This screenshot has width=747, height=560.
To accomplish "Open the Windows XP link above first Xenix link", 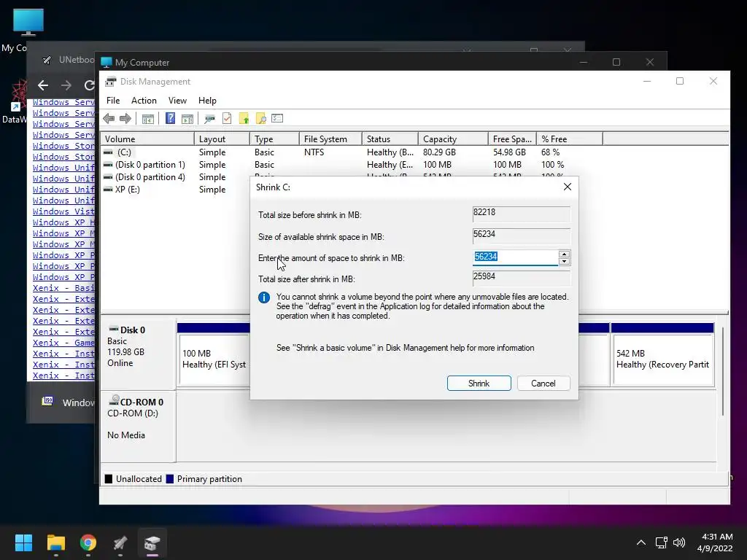I will point(63,277).
